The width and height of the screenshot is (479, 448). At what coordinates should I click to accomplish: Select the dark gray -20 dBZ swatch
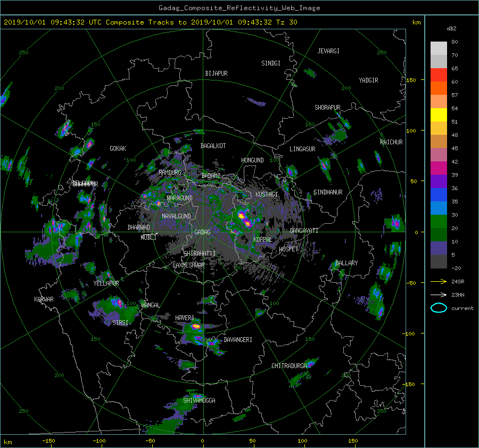(439, 261)
